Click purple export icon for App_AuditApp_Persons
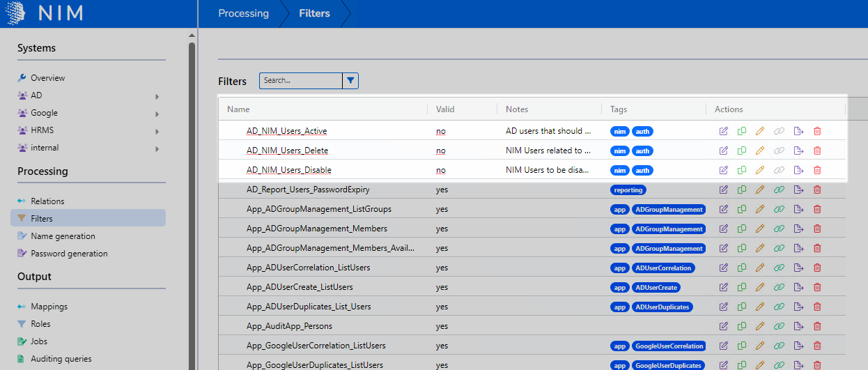Image resolution: width=868 pixels, height=370 pixels. (798, 326)
